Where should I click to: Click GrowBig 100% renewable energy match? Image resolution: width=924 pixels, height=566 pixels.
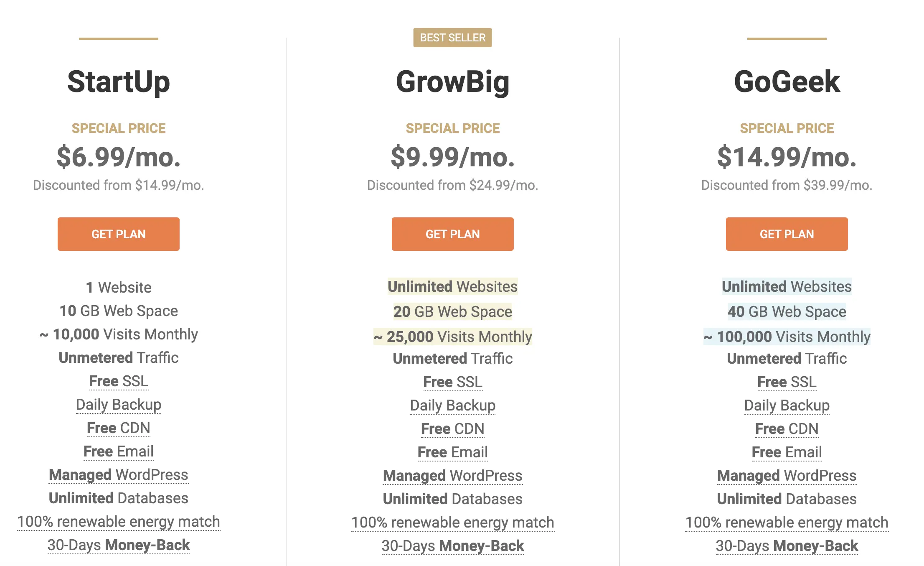(x=452, y=523)
